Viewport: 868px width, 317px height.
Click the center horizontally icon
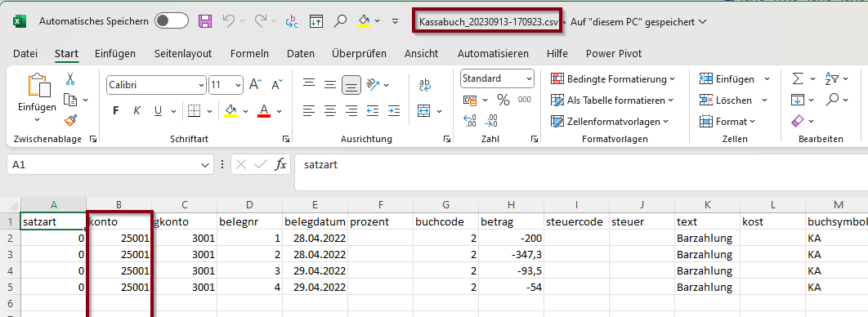point(330,110)
